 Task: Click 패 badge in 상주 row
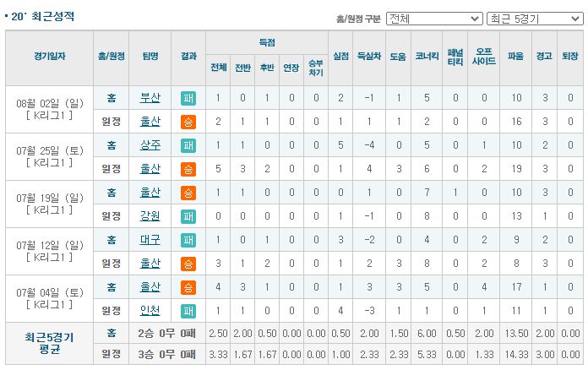tap(188, 145)
